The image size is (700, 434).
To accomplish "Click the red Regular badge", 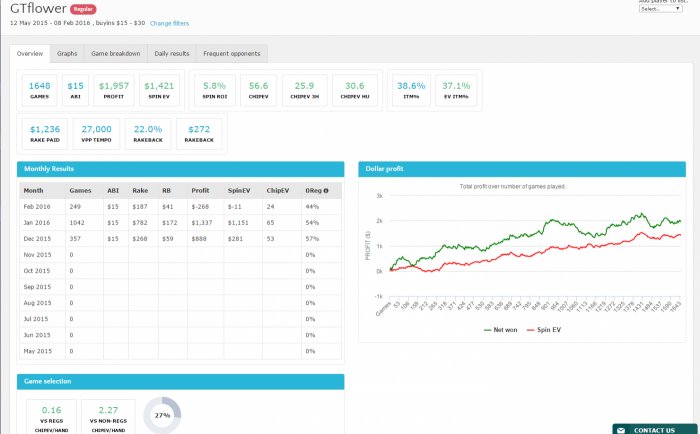I will (84, 8).
